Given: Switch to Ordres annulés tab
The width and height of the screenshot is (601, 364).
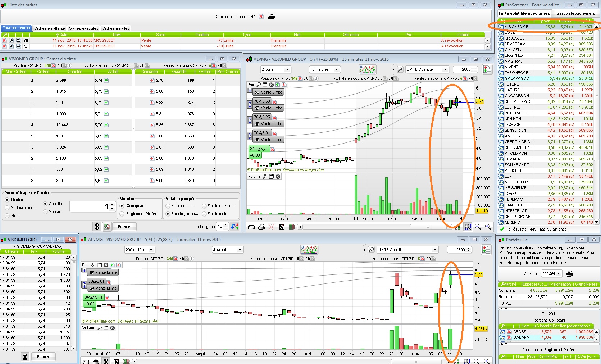Looking at the screenshot, I should [x=116, y=28].
